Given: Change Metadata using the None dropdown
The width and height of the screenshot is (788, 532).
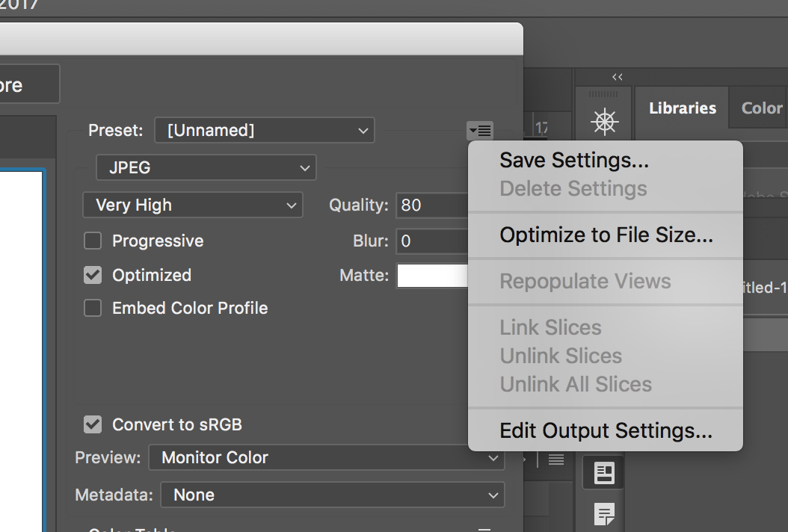Looking at the screenshot, I should 332,495.
